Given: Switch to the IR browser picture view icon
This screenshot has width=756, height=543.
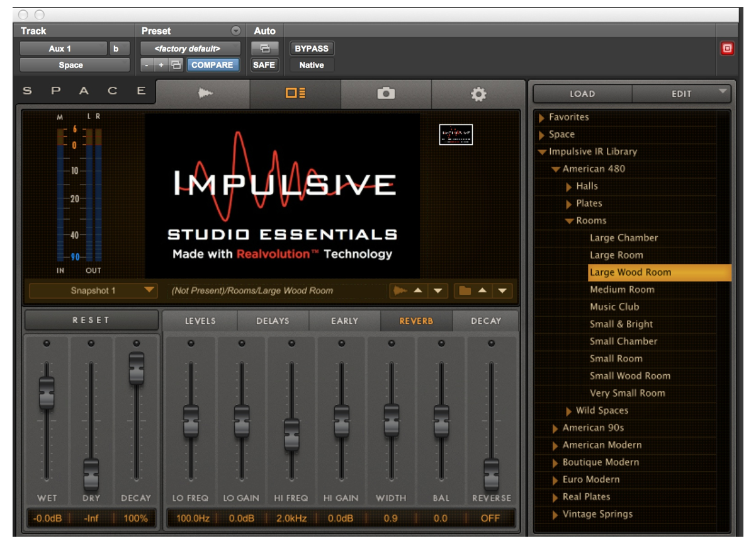Looking at the screenshot, I should coord(295,94).
